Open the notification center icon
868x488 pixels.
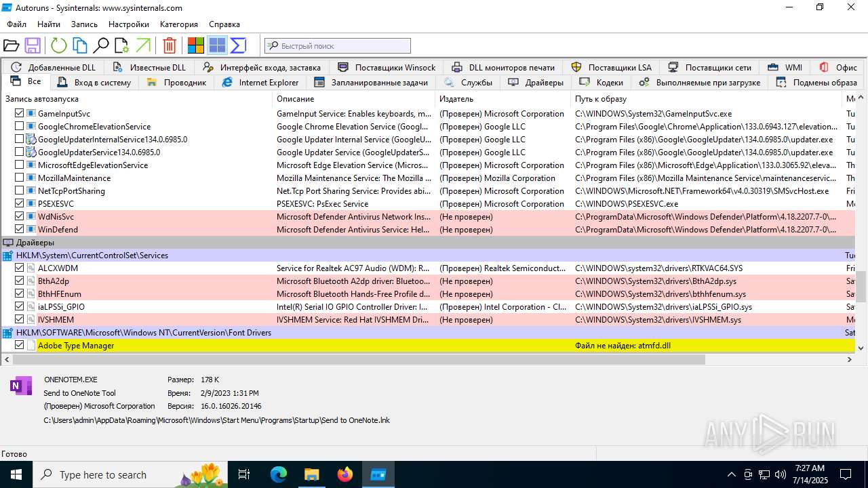pyautogui.click(x=846, y=474)
